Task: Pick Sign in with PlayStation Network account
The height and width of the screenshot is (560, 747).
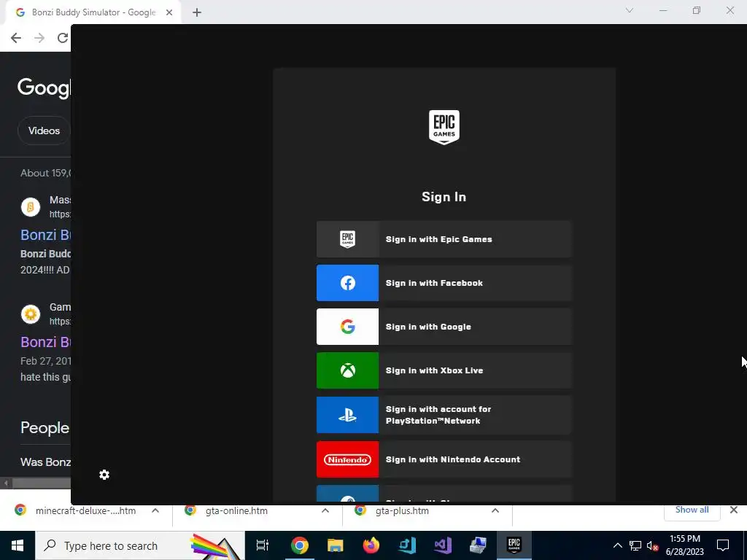Action: (x=444, y=415)
